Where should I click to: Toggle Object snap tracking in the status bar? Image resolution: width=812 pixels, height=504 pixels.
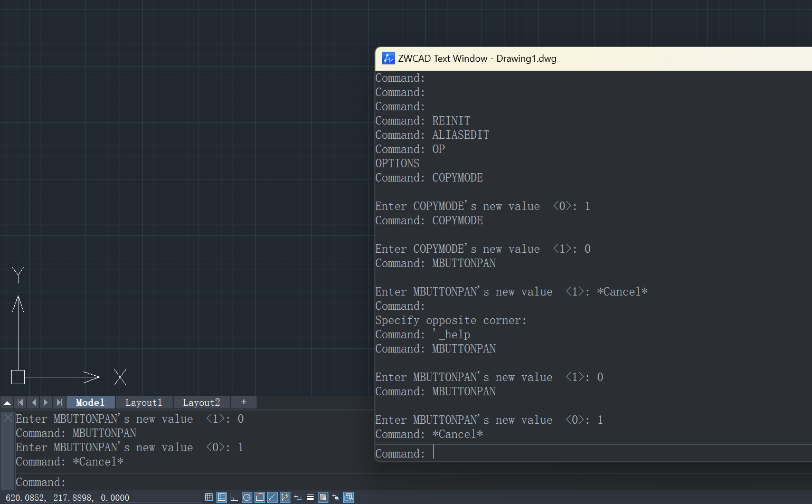[x=272, y=497]
